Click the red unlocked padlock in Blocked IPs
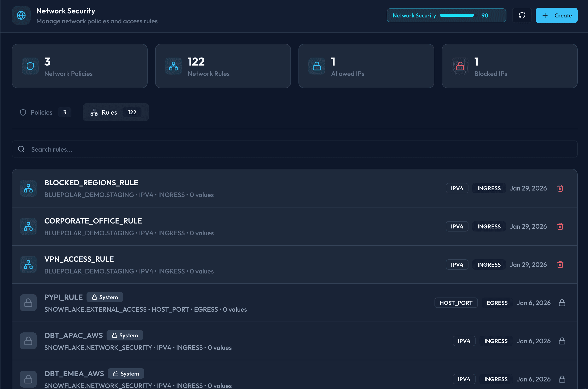 coord(460,66)
